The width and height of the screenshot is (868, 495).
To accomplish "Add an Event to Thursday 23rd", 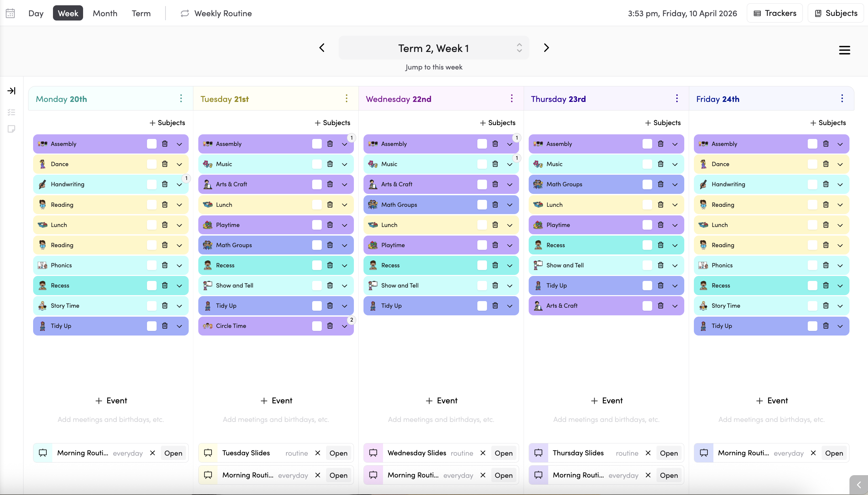I will tap(606, 400).
